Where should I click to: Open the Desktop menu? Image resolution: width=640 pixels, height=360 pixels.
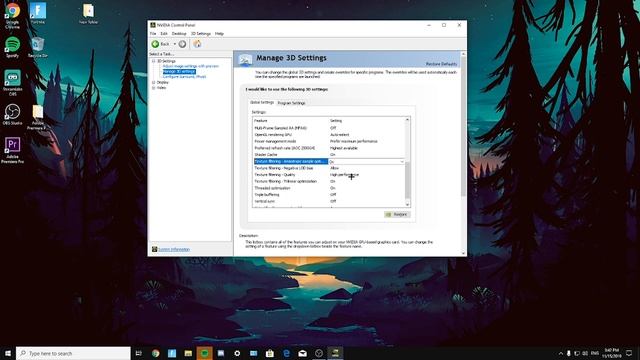[179, 33]
